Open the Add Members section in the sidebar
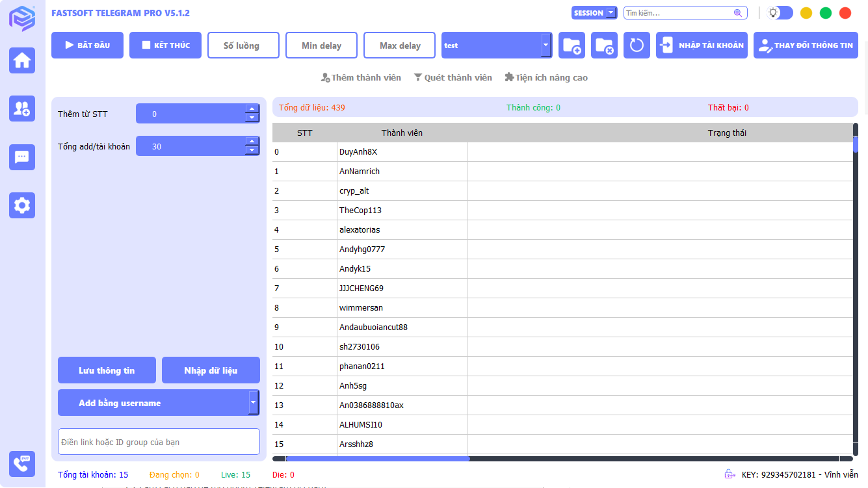The height and width of the screenshot is (488, 868). pos(22,109)
